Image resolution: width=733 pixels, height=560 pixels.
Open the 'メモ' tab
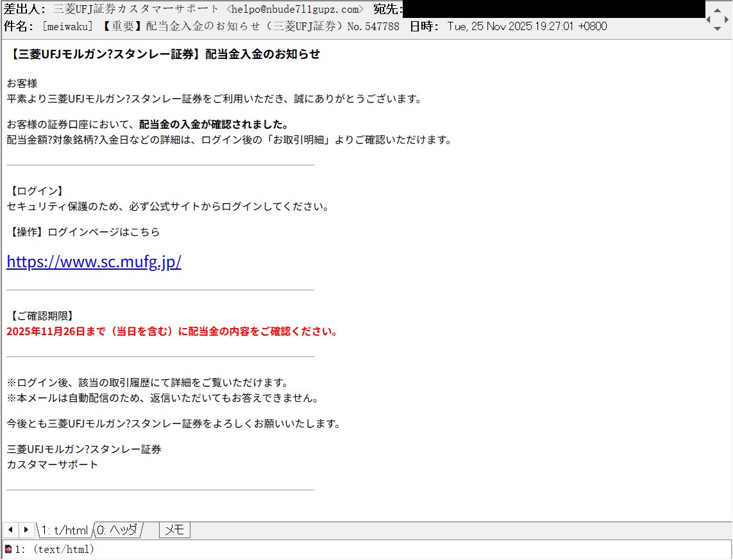[174, 529]
